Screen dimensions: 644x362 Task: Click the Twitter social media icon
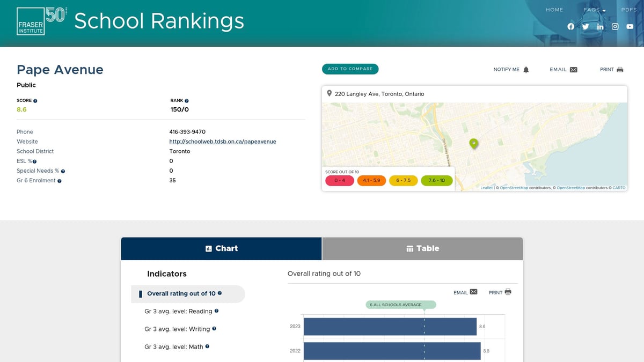pyautogui.click(x=586, y=26)
